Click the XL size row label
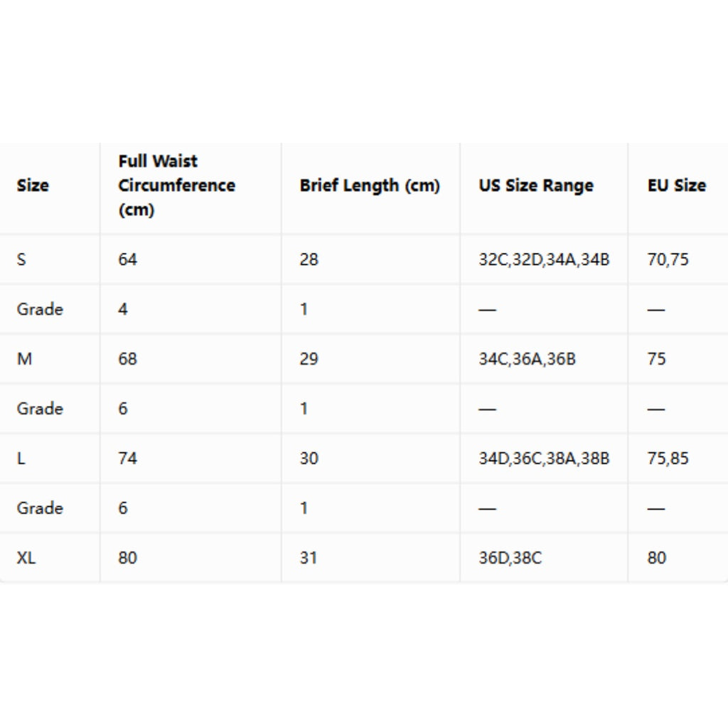This screenshot has height=728, width=728. click(x=26, y=557)
